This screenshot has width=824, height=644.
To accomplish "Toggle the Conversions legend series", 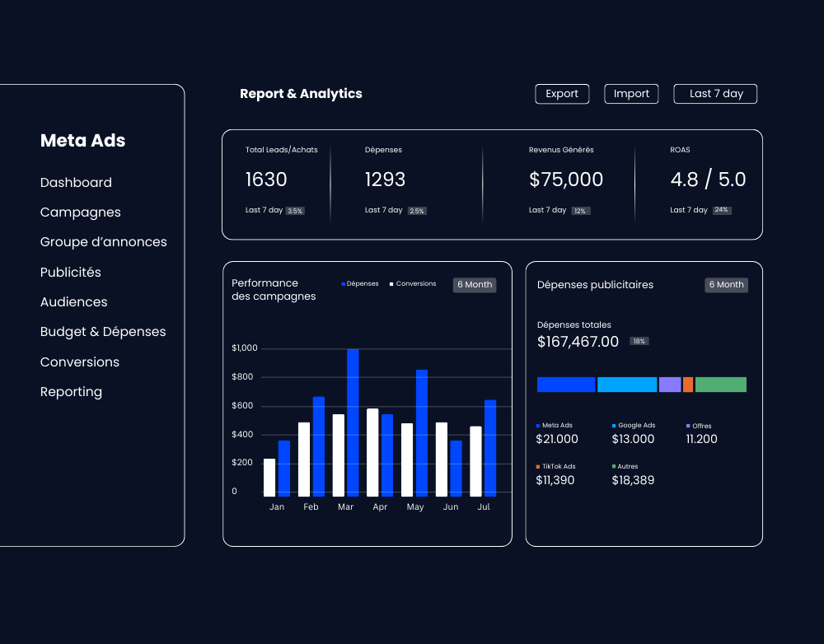I will click(413, 284).
